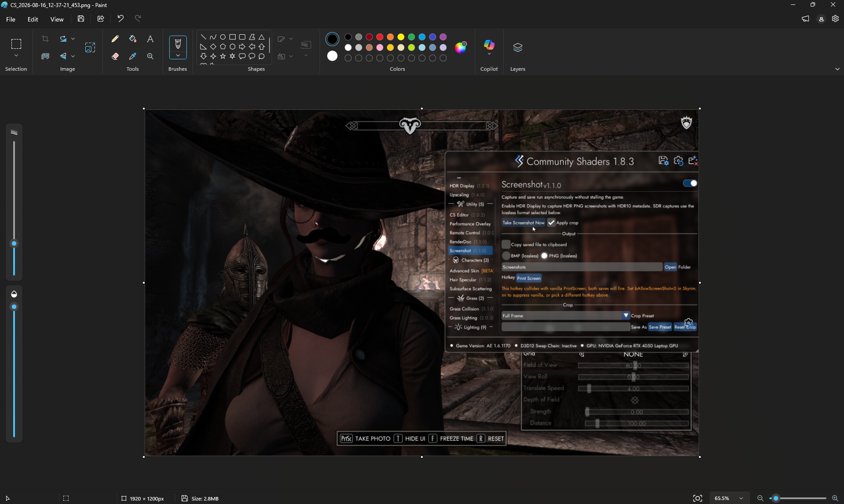Screen dimensions: 844x504
Task: Click the first empty custom color slot
Action: (x=348, y=58)
